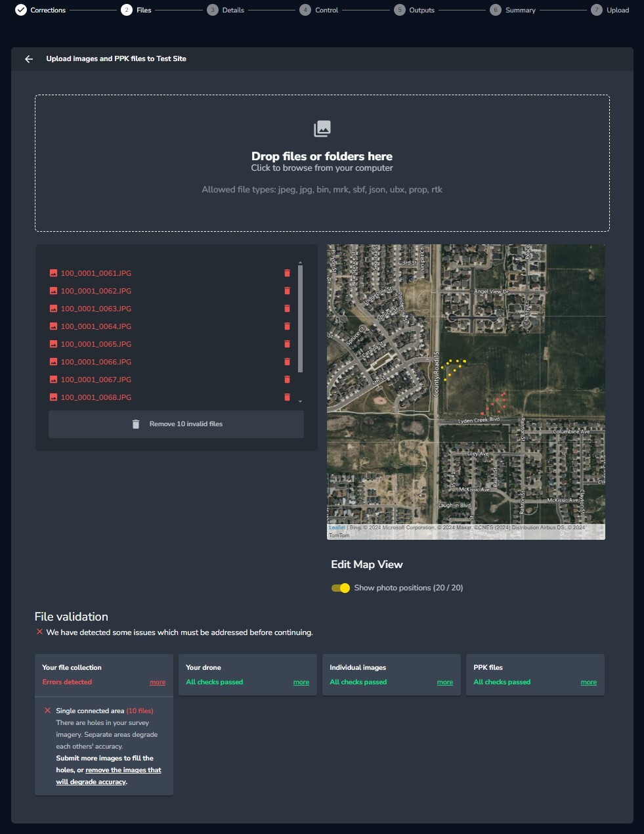Click the back arrow next to Upload images header
Screen dimensions: 644x834
[x=28, y=58]
